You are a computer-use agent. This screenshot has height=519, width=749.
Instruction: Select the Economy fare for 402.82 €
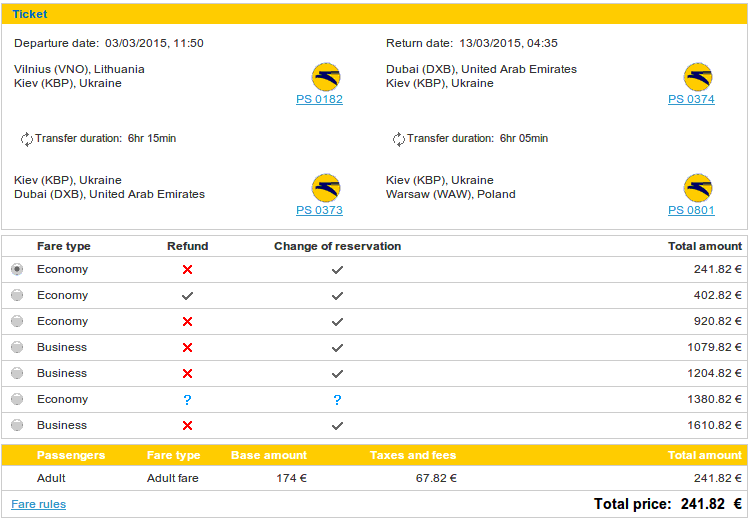[x=17, y=295]
